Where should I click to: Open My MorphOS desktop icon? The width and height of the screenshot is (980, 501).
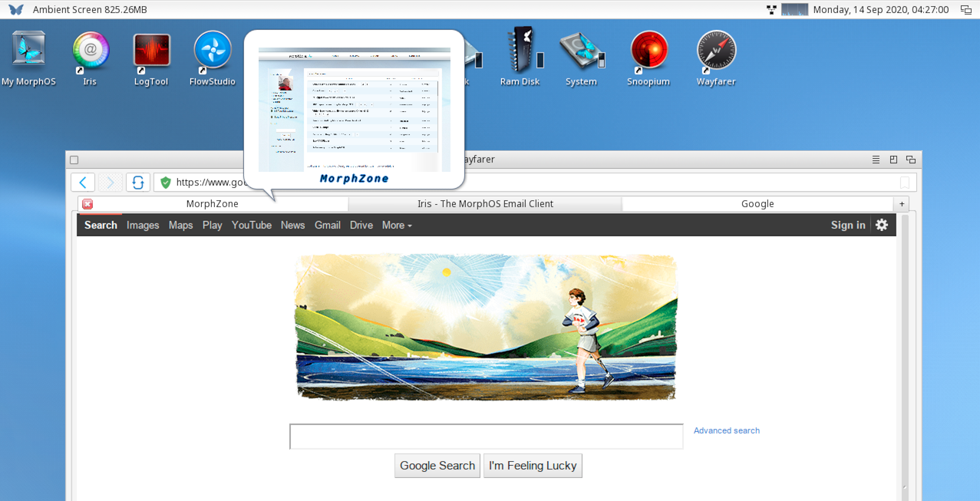29,51
